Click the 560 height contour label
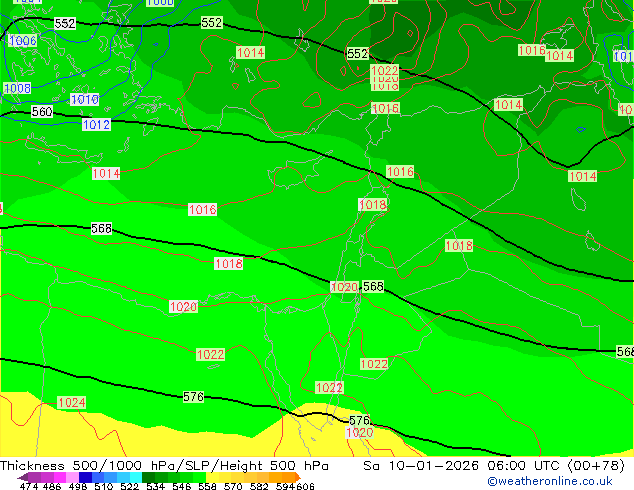This screenshot has height=490, width=634. click(42, 112)
